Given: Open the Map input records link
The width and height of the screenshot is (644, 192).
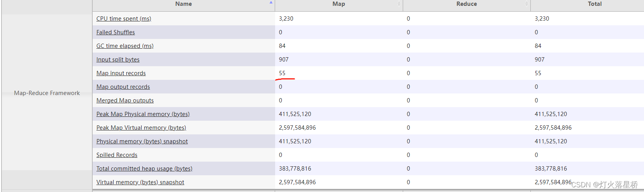Looking at the screenshot, I should [x=121, y=73].
